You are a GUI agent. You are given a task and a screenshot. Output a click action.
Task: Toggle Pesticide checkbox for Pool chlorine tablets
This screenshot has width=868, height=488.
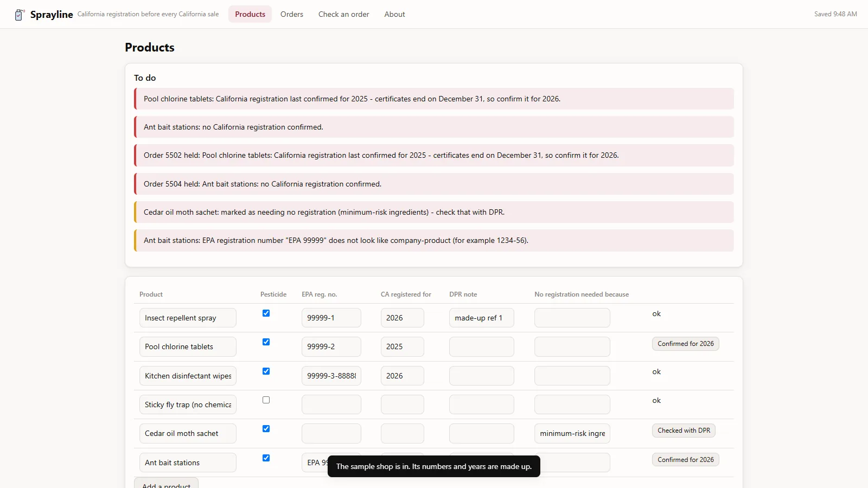[266, 342]
